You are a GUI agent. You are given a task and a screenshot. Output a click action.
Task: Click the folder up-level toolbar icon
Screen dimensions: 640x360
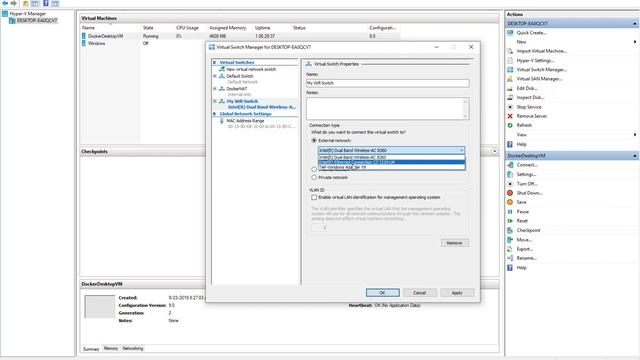[25, 3]
